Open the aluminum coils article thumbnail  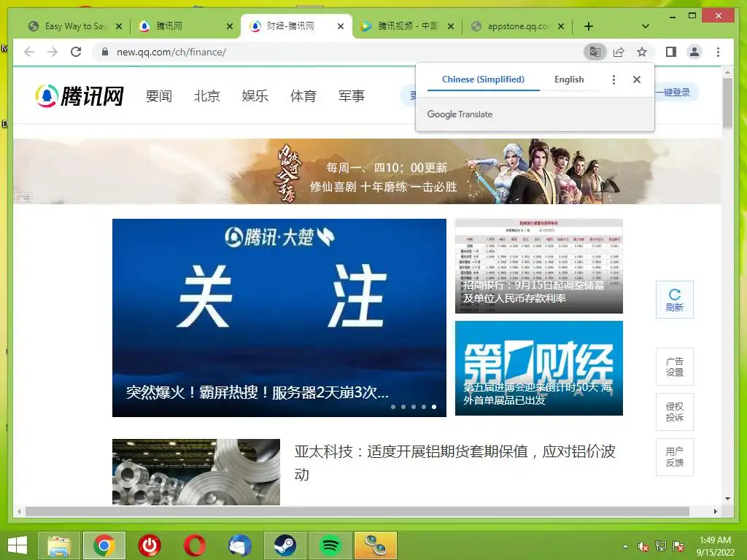(x=196, y=472)
